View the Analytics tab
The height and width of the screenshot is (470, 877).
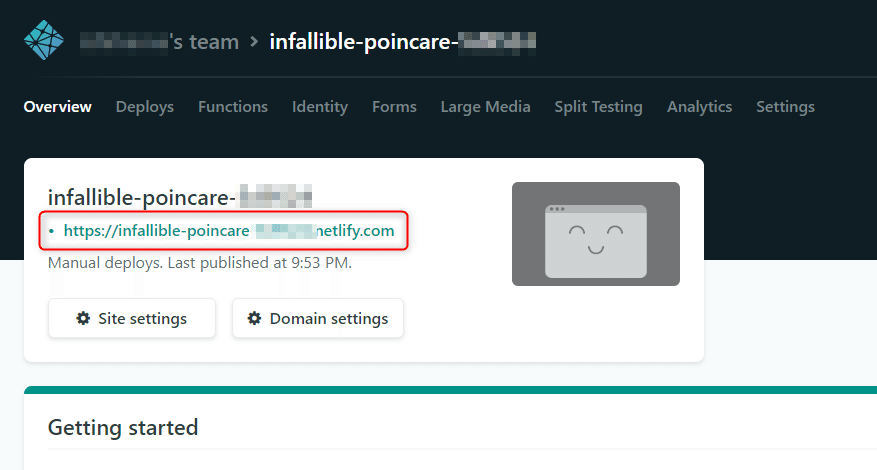point(700,107)
